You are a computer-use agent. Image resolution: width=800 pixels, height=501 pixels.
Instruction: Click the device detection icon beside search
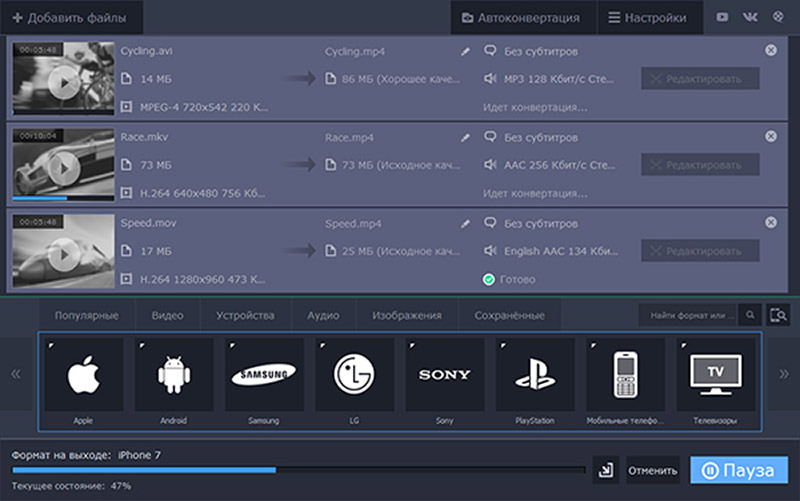(779, 315)
